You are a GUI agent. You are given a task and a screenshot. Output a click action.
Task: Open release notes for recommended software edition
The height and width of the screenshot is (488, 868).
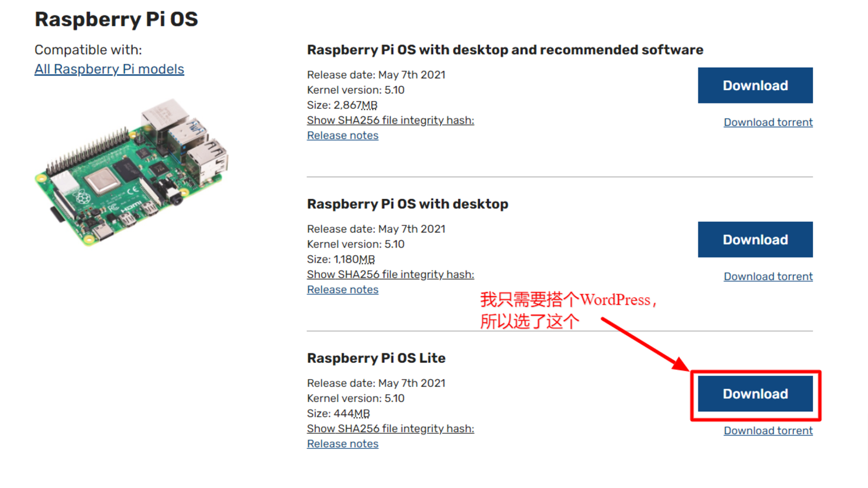(343, 135)
